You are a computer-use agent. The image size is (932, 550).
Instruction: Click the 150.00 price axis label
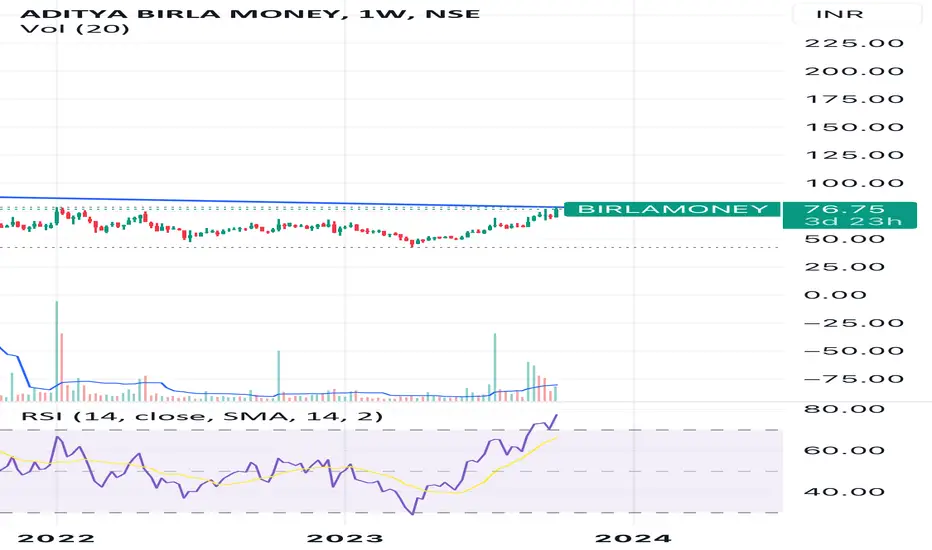pyautogui.click(x=854, y=127)
